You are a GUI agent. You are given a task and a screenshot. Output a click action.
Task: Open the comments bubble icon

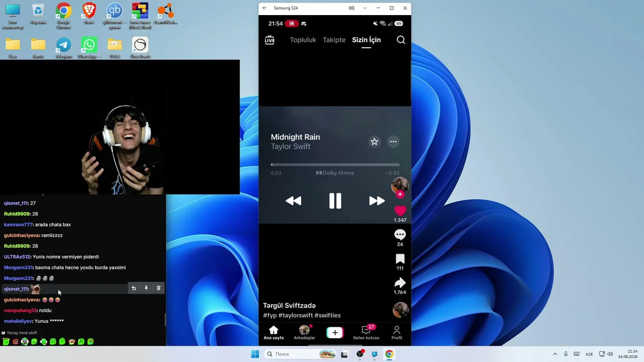click(x=400, y=234)
